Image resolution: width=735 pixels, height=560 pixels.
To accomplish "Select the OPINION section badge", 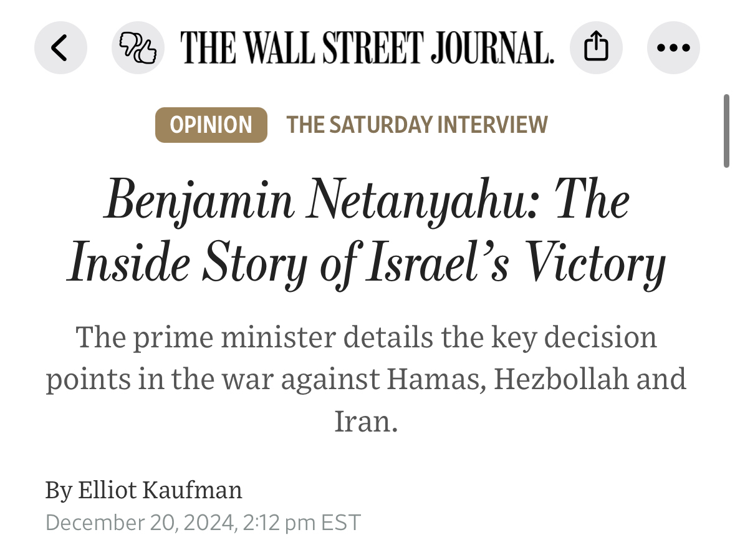I will (x=211, y=125).
